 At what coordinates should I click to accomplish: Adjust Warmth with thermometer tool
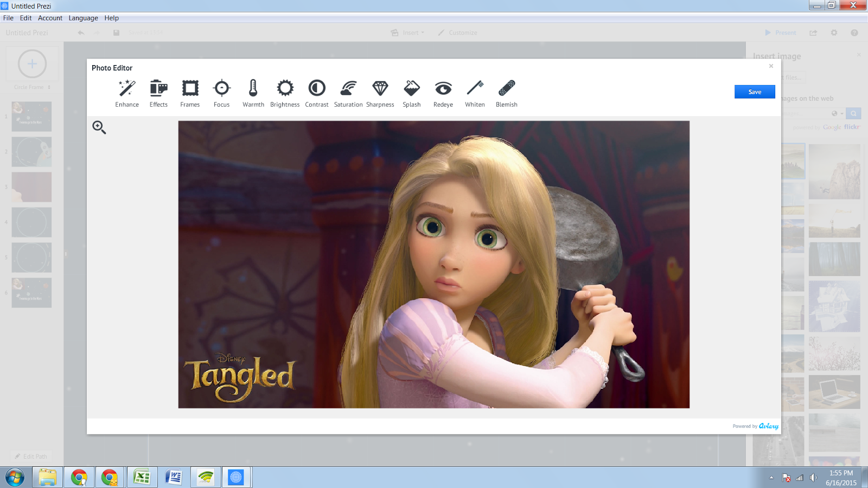pyautogui.click(x=253, y=93)
